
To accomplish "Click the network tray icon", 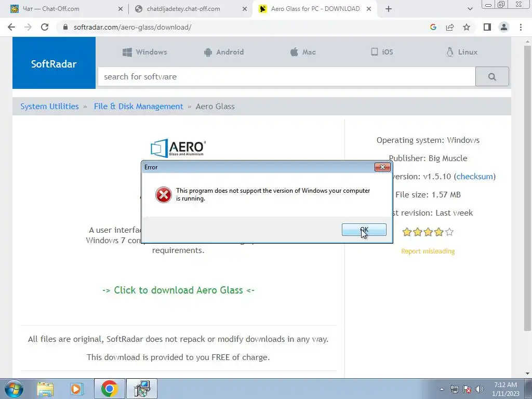I will click(454, 389).
